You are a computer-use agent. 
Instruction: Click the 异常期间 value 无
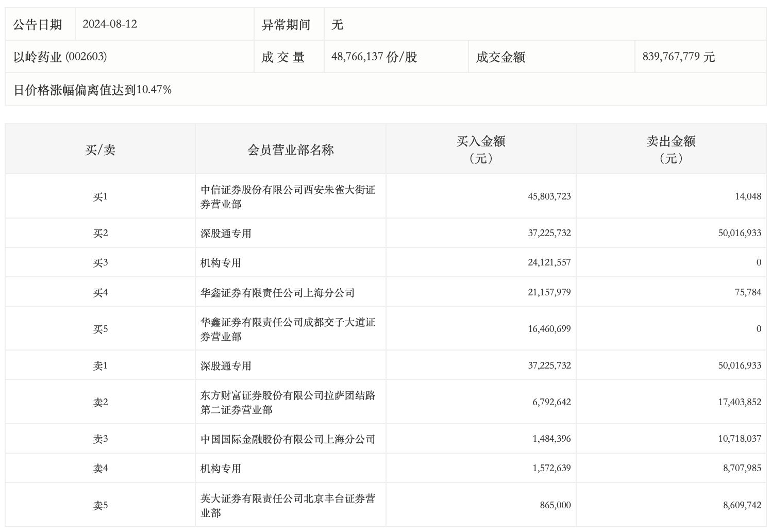(337, 24)
